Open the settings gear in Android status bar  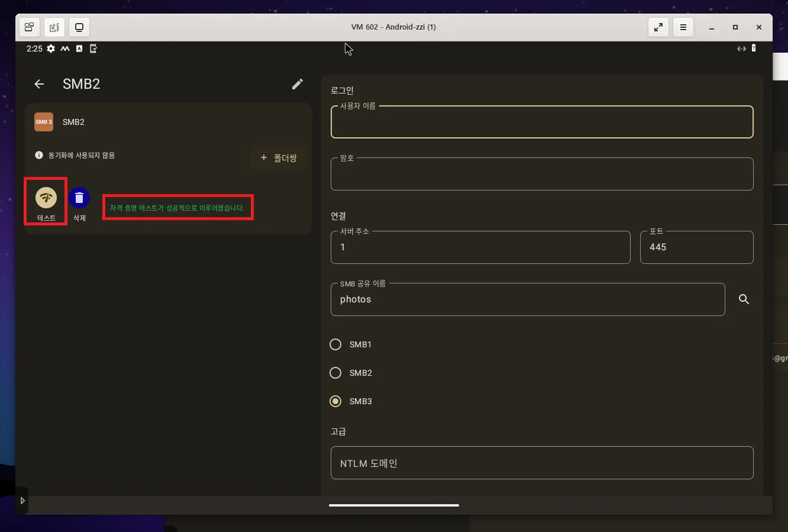[x=50, y=49]
